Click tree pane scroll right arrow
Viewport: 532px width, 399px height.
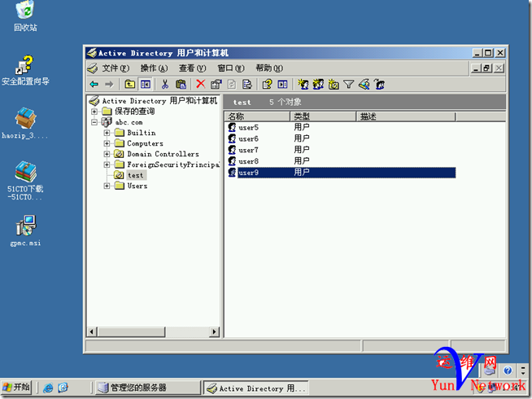[x=215, y=331]
